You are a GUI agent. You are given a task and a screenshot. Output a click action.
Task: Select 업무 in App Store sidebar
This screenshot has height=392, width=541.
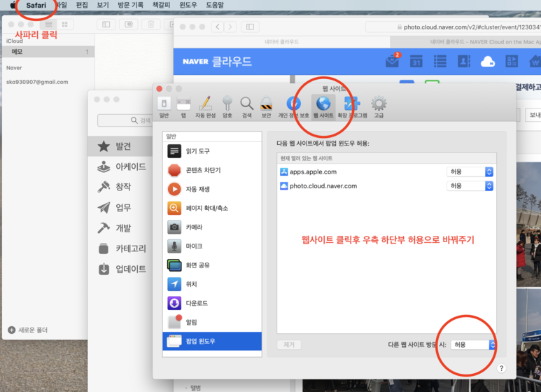(120, 207)
